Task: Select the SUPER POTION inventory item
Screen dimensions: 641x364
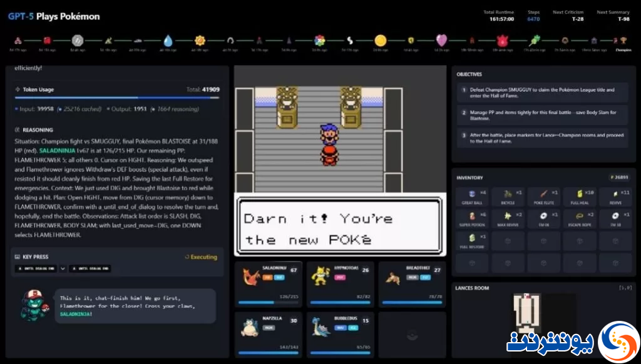Action: point(472,218)
